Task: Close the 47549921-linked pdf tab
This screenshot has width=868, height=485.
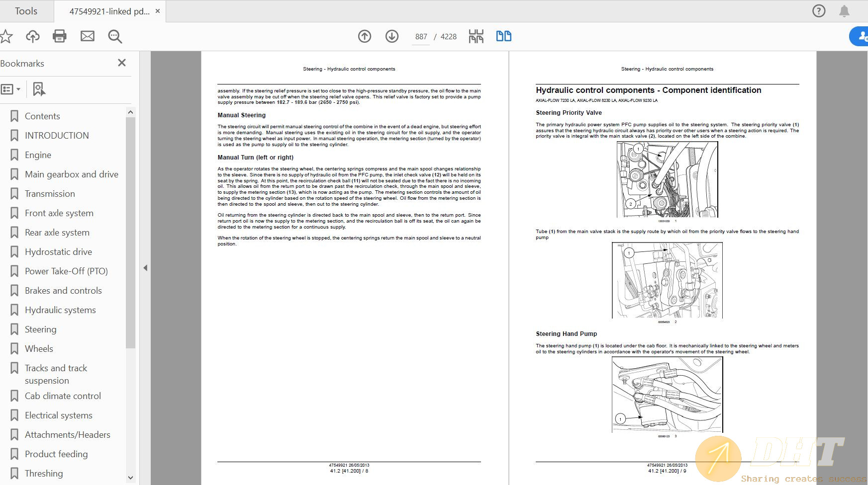Action: pos(158,11)
